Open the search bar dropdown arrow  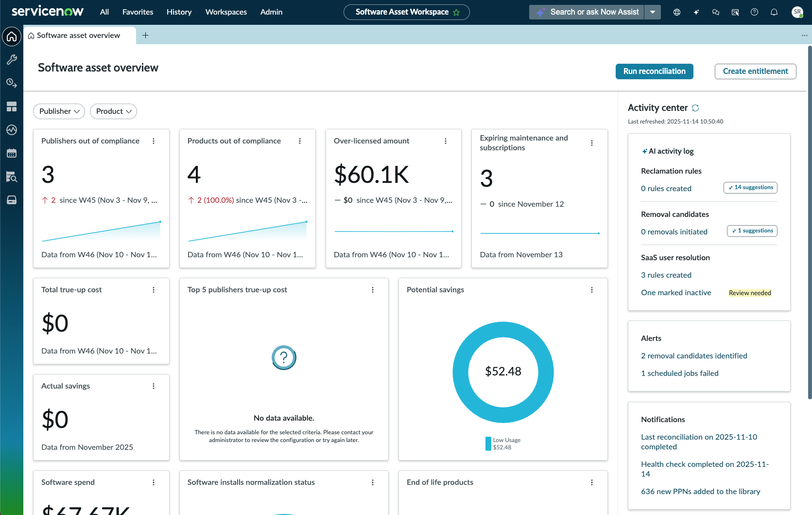[x=653, y=12]
